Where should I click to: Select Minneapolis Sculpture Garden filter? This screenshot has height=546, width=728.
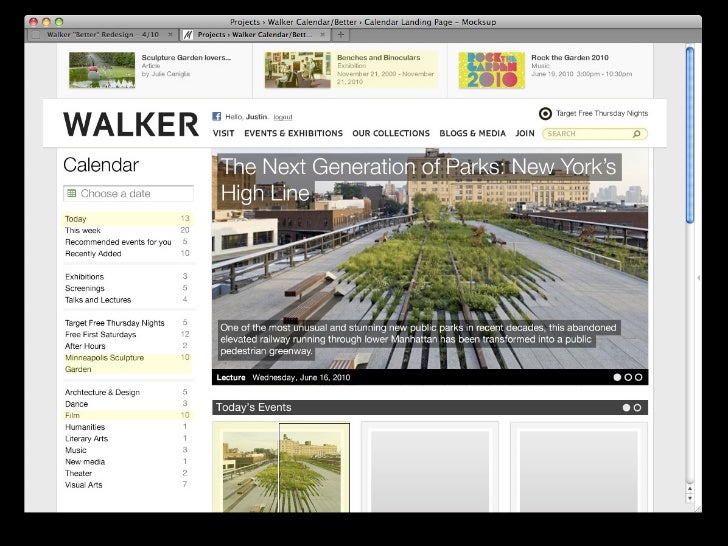[127, 364]
